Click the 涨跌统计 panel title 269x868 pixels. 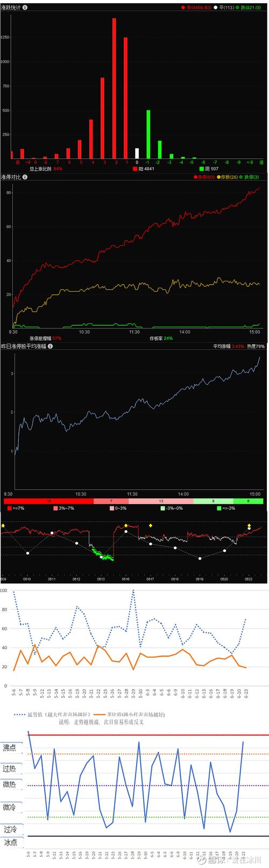point(11,8)
